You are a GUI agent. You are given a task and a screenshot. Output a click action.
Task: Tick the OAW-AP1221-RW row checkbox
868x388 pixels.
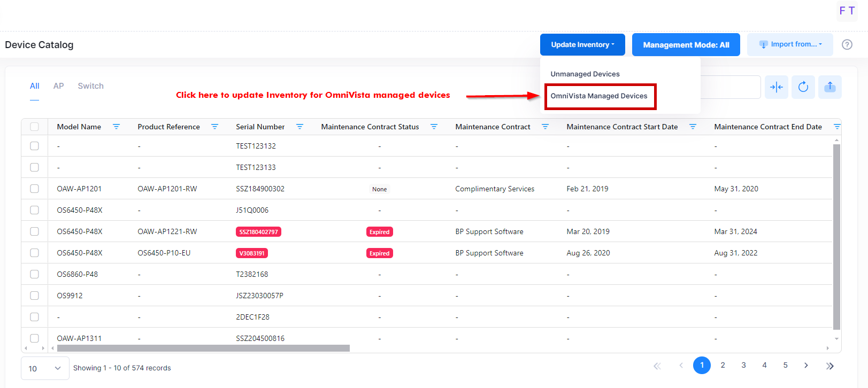coord(35,231)
